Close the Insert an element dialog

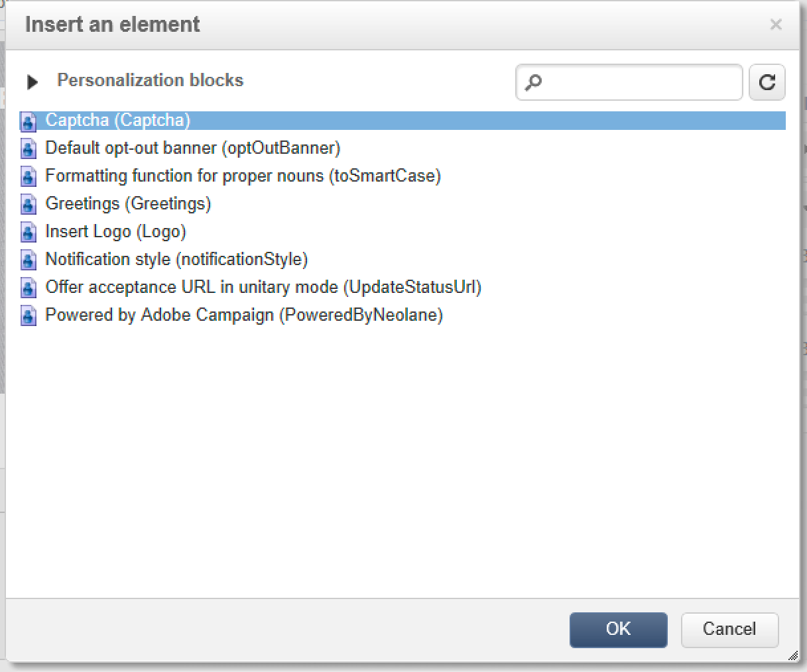click(x=776, y=25)
